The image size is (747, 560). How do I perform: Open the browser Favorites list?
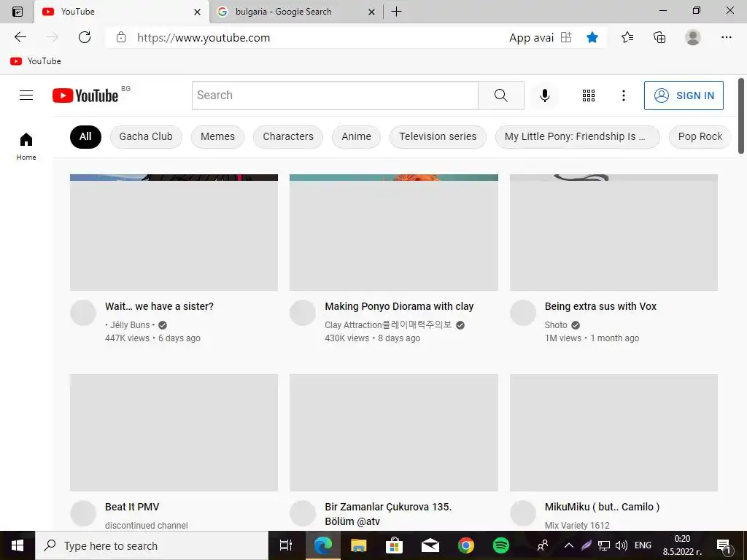(627, 37)
